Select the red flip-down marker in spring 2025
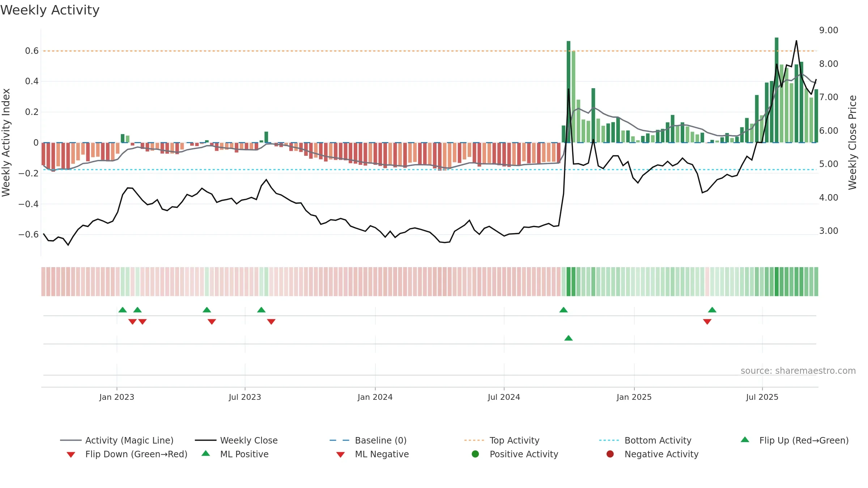 [707, 322]
